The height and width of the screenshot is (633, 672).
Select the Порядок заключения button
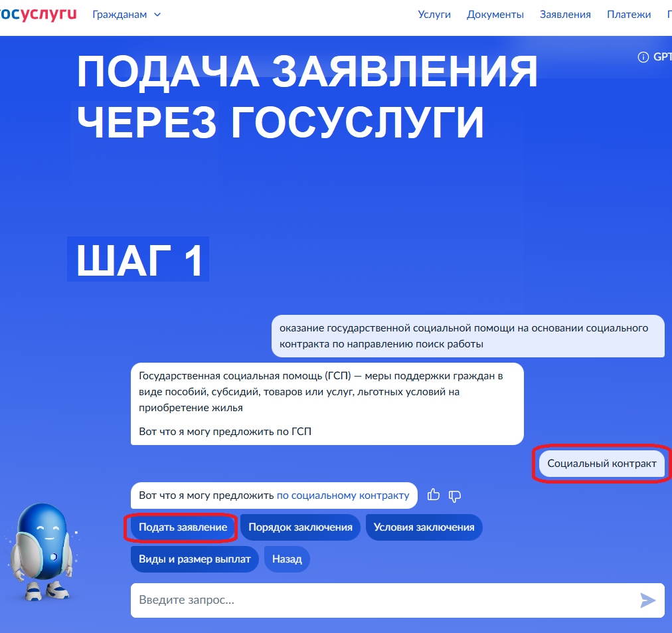pos(300,527)
